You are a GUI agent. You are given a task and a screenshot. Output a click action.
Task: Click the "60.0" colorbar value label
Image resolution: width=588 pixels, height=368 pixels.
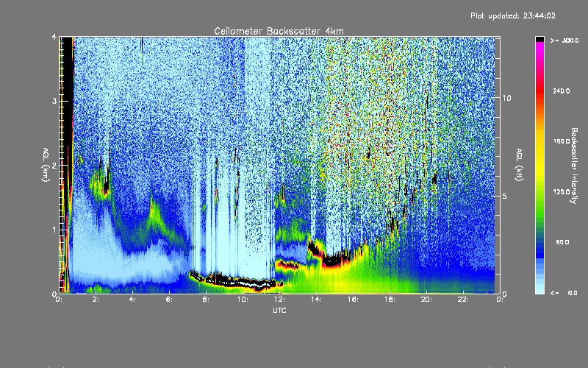pos(562,242)
